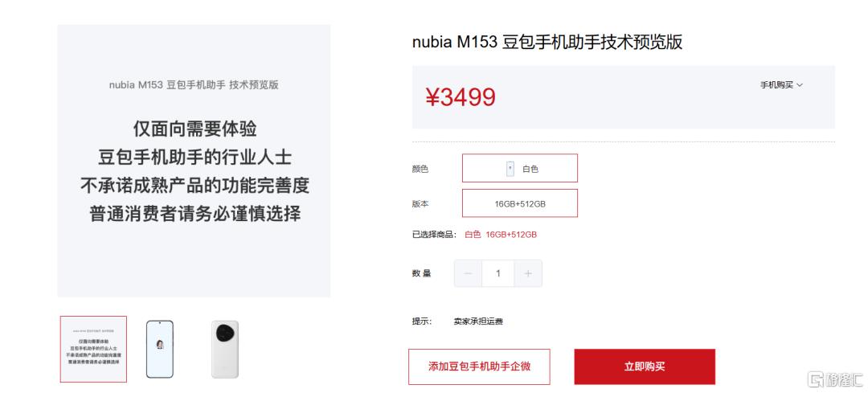Click 添加豆包手机助手企微 button

tap(479, 366)
